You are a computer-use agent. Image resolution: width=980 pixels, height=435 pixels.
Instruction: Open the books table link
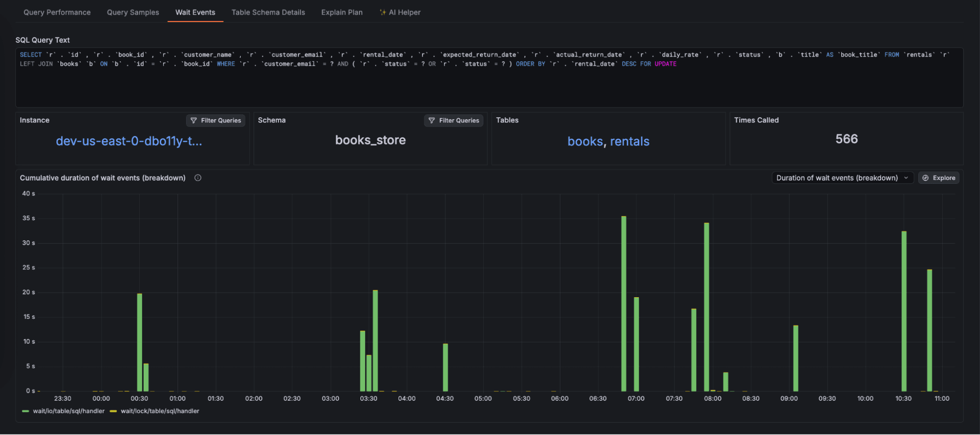tap(585, 142)
